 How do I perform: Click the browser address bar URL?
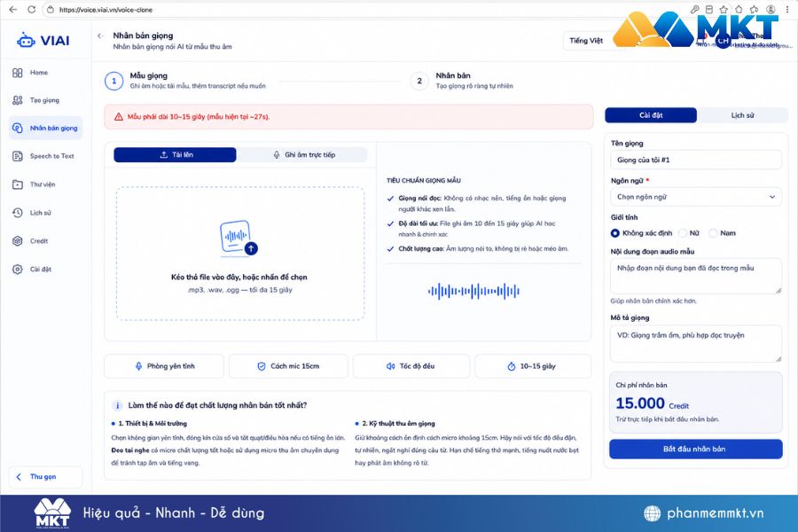point(106,10)
